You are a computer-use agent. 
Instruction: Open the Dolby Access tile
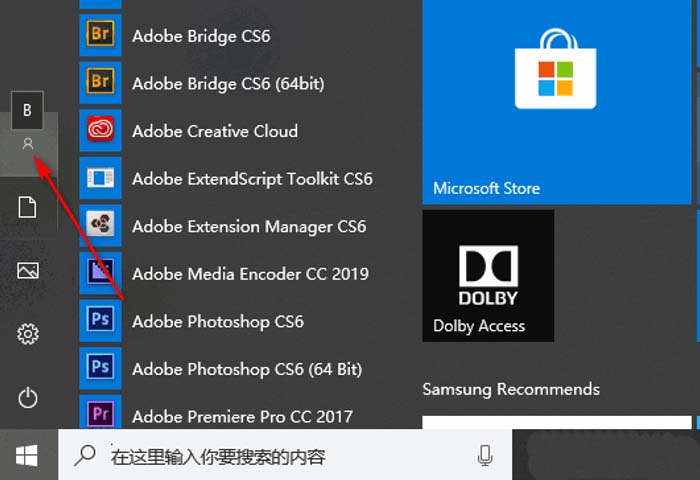(x=488, y=276)
